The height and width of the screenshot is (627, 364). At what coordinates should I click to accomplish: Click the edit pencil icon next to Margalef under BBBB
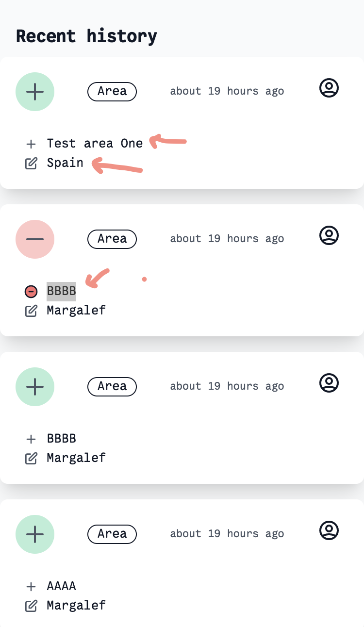31,311
